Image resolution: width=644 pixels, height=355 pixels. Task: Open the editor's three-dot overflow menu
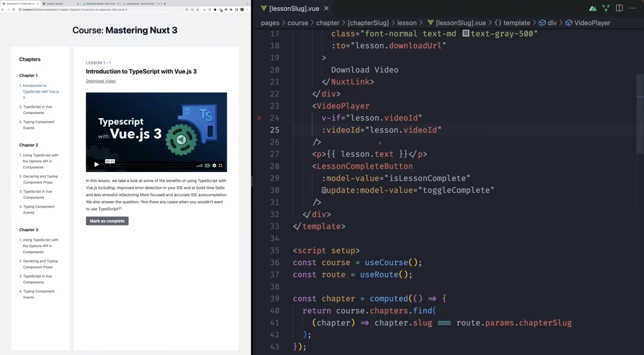point(632,8)
